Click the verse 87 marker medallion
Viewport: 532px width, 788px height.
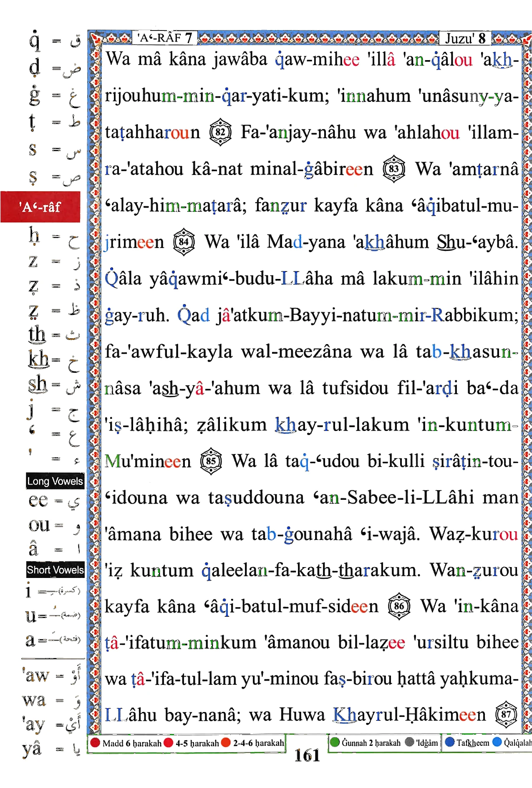tap(506, 715)
